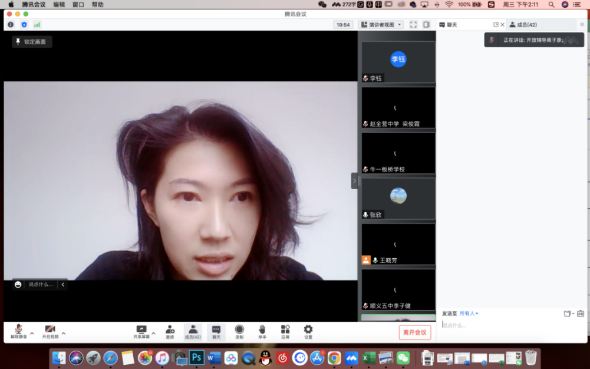Image resolution: width=590 pixels, height=369 pixels.
Task: Open the speaker view layout dropdown
Action: [x=381, y=25]
